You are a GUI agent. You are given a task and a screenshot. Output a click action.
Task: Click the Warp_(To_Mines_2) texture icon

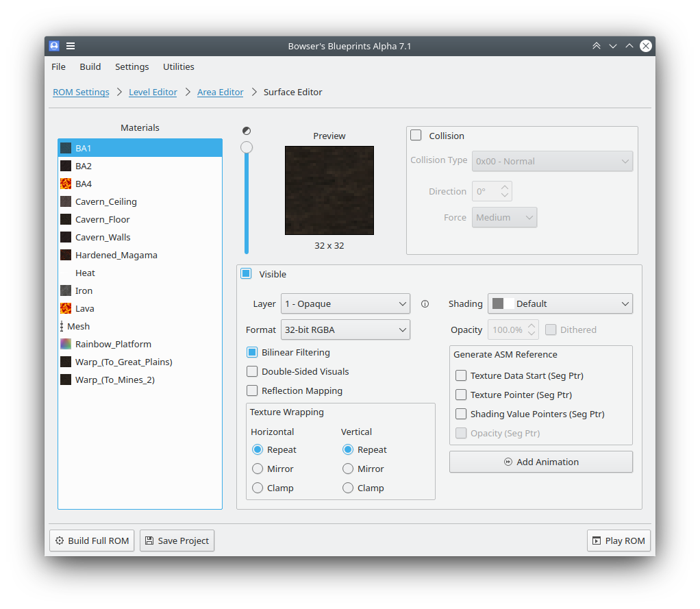click(66, 380)
